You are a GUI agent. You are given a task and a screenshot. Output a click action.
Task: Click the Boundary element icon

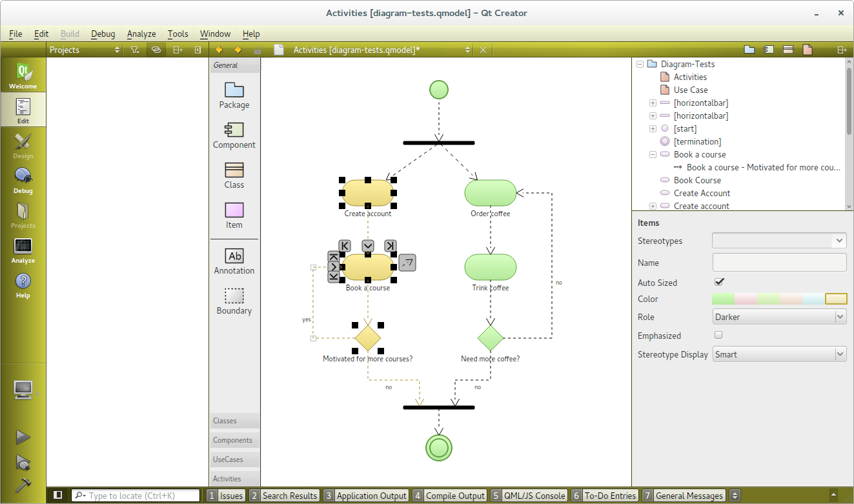point(234,296)
